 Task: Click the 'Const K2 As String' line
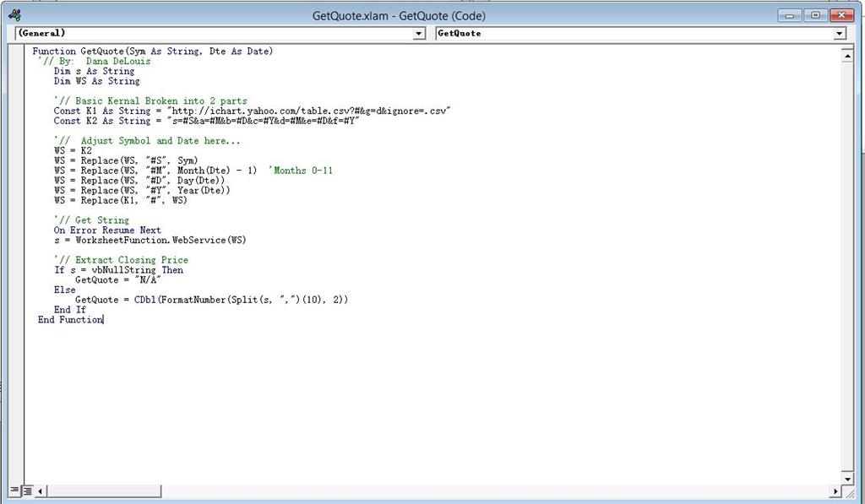tap(207, 121)
